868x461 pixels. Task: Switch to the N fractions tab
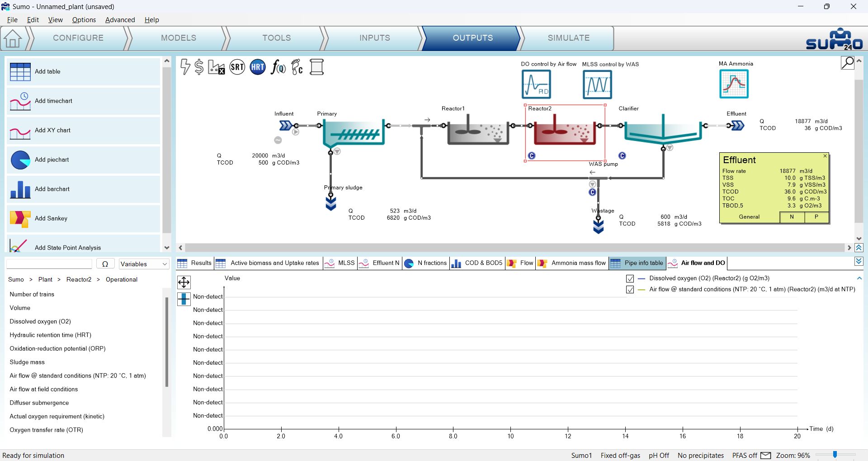tap(425, 263)
